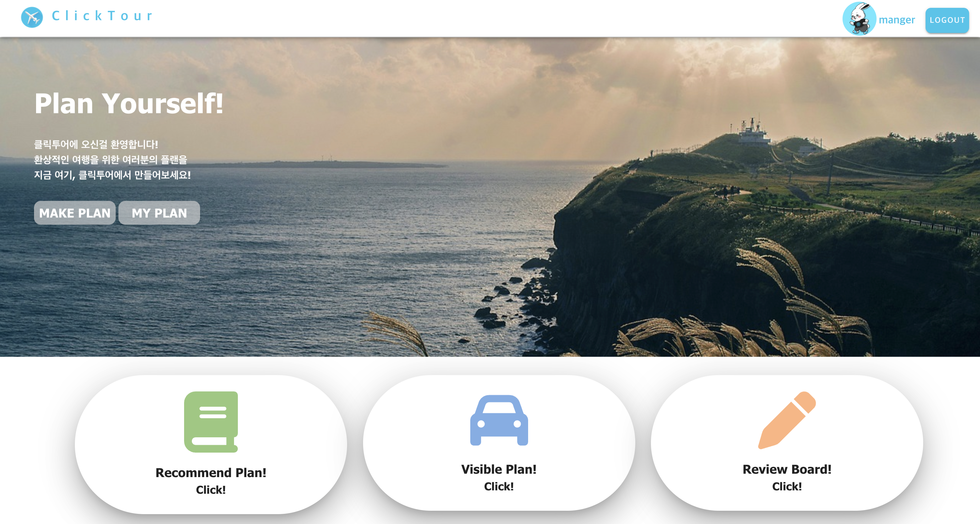980x524 pixels.
Task: Click the lighthouse in the hero image
Action: (x=752, y=133)
